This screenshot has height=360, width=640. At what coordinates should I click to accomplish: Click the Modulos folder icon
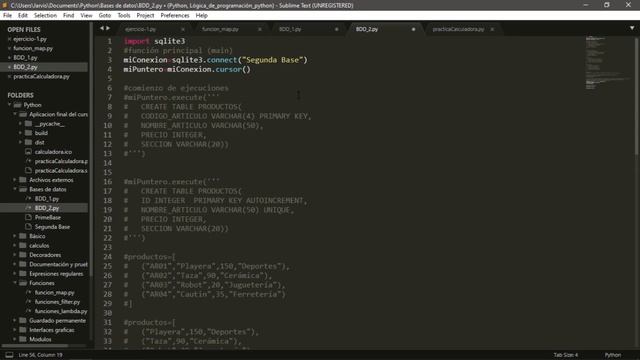pos(23,339)
